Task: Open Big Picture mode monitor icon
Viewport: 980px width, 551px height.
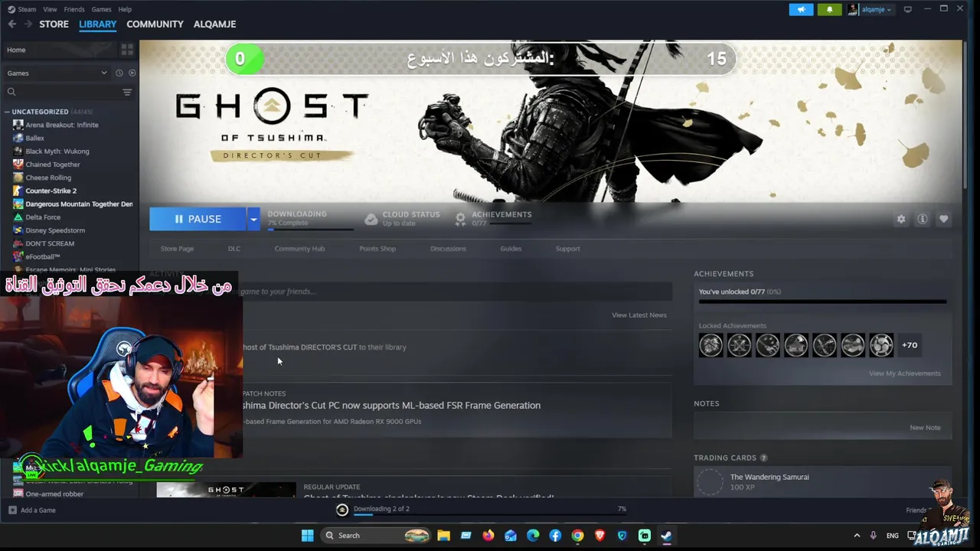Action: tap(908, 9)
